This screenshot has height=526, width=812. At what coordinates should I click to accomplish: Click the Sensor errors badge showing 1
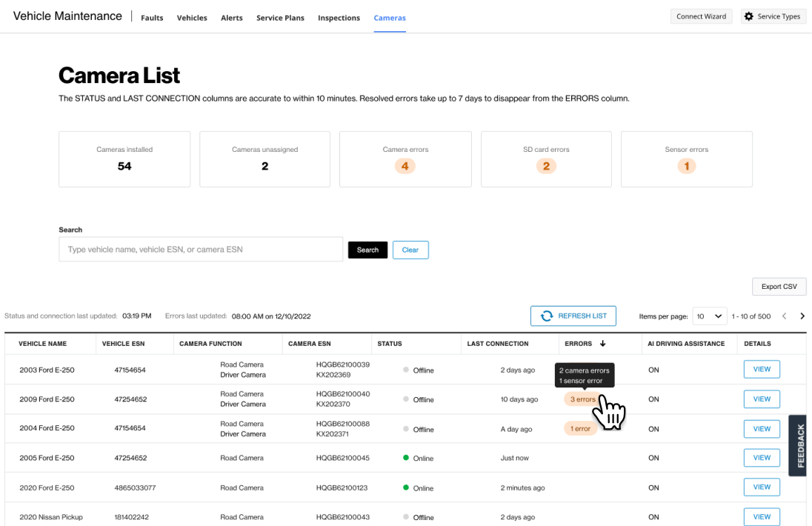coord(686,166)
